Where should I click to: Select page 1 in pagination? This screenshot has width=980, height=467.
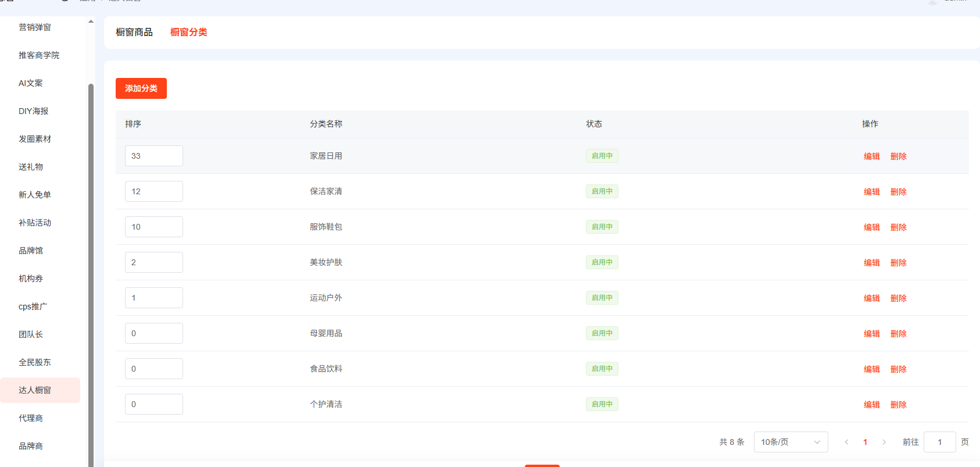click(865, 442)
